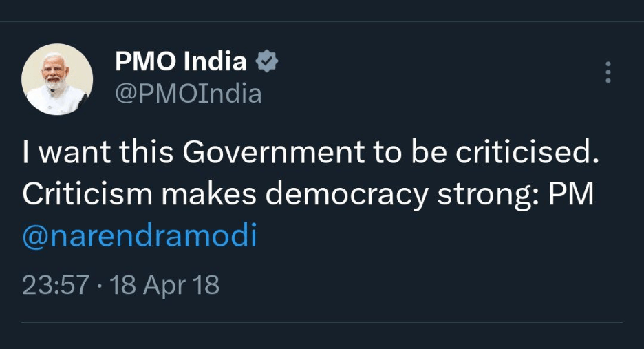Click the PMO India display name
The height and width of the screenshot is (349, 644).
point(181,62)
